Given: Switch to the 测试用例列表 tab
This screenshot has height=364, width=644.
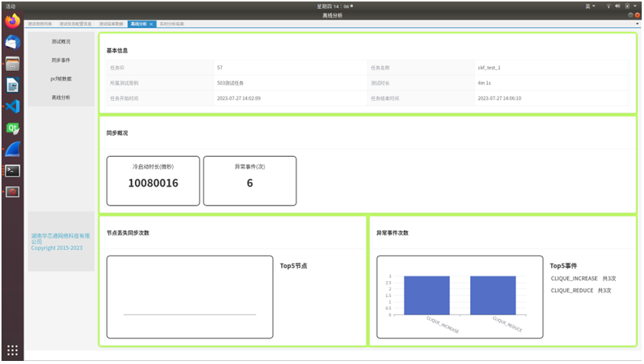Looking at the screenshot, I should [x=40, y=24].
